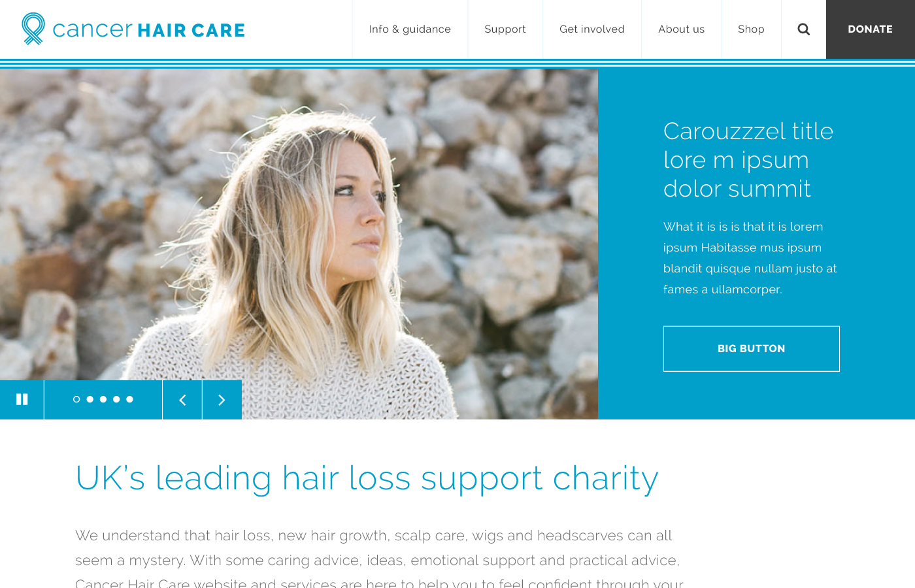915x588 pixels.
Task: Select the fourth carousel dot indicator
Action: pos(116,399)
